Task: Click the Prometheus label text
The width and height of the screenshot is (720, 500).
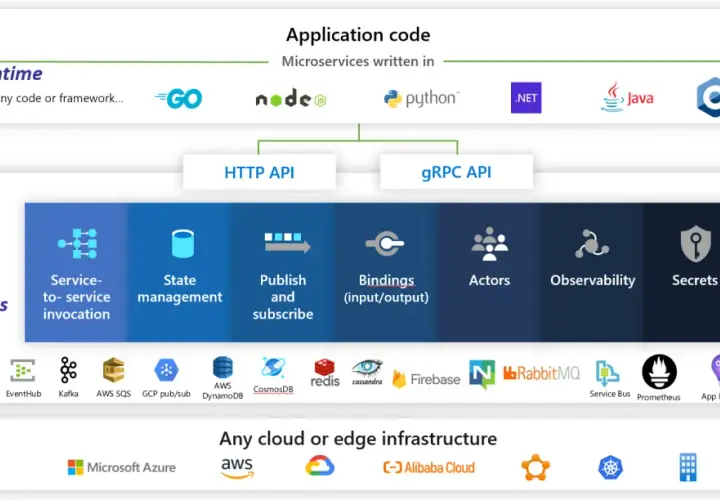Action: click(x=658, y=397)
